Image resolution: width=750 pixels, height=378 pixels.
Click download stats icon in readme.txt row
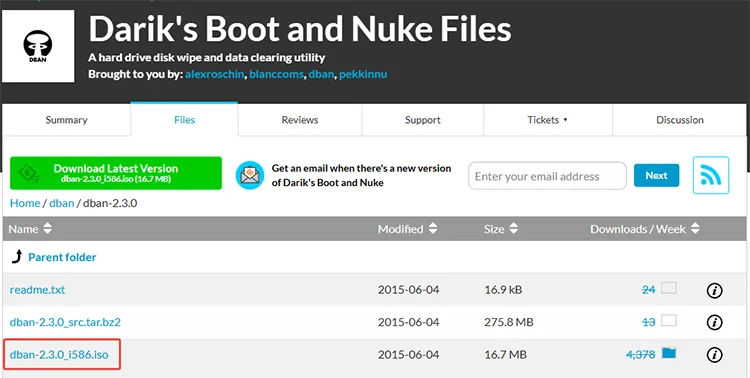click(x=669, y=288)
